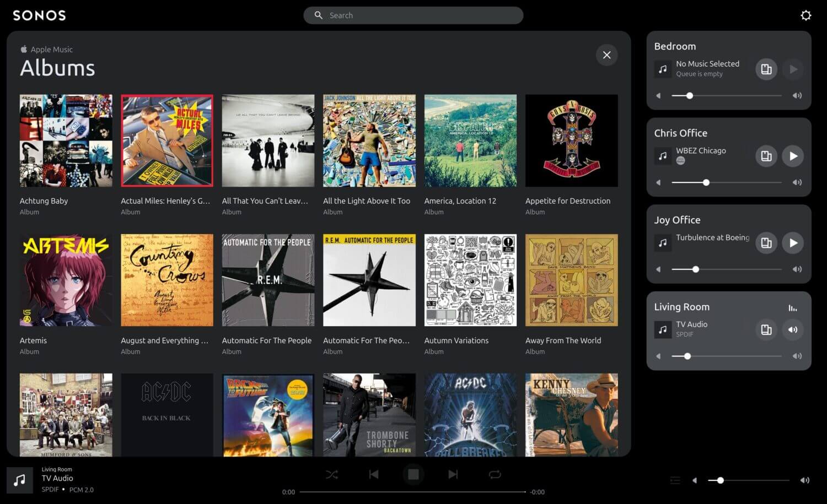
Task: Click the previous track button
Action: click(x=374, y=474)
